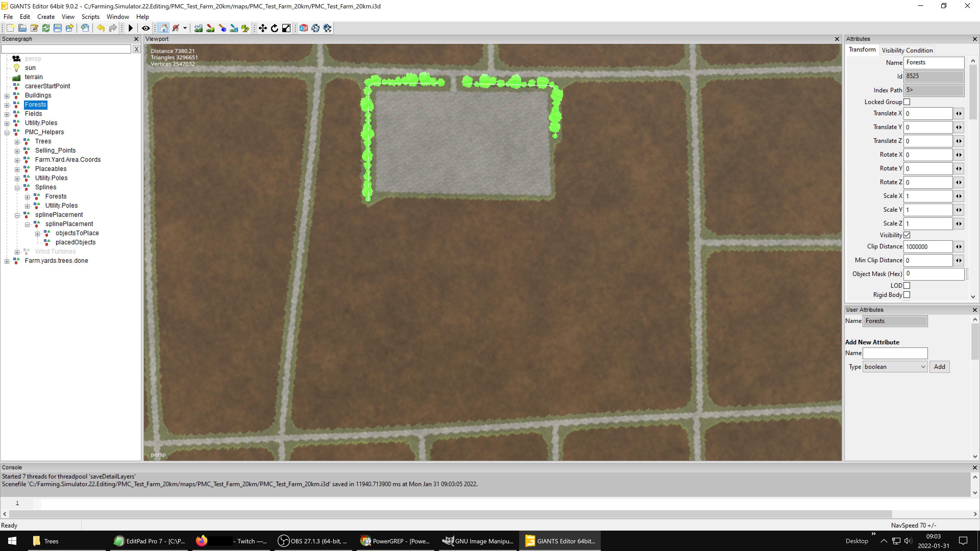Enable the Rigid Body checkbox
The height and width of the screenshot is (551, 980).
coord(907,295)
